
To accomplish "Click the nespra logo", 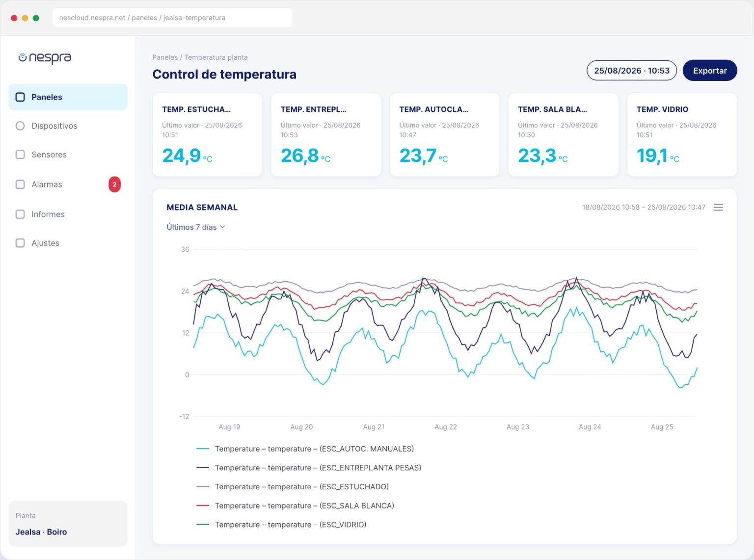I will [45, 58].
